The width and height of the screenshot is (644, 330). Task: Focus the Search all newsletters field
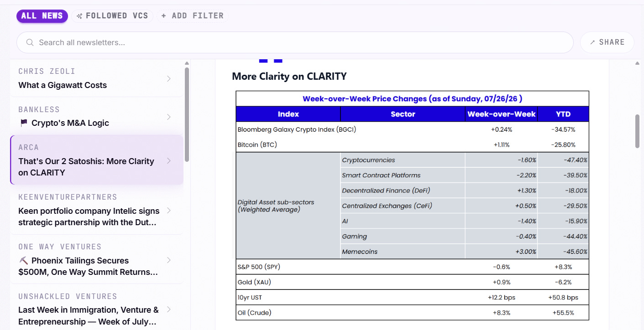tap(295, 42)
